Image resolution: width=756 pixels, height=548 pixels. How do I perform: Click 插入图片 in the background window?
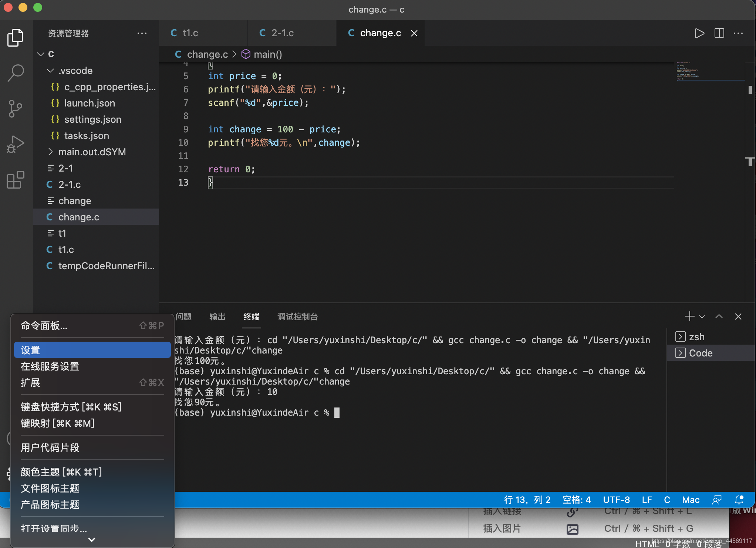[502, 528]
